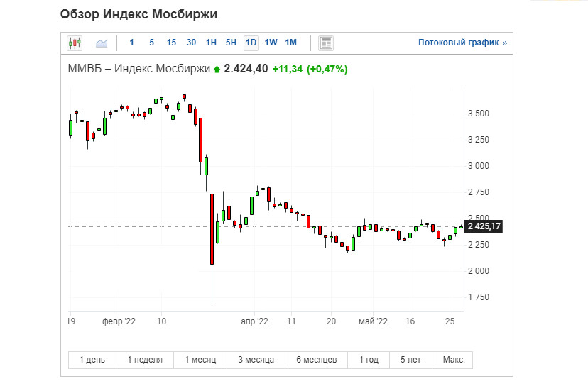The width and height of the screenshot is (588, 386).
Task: Click the 2.424,40 index value
Action: [x=246, y=69]
